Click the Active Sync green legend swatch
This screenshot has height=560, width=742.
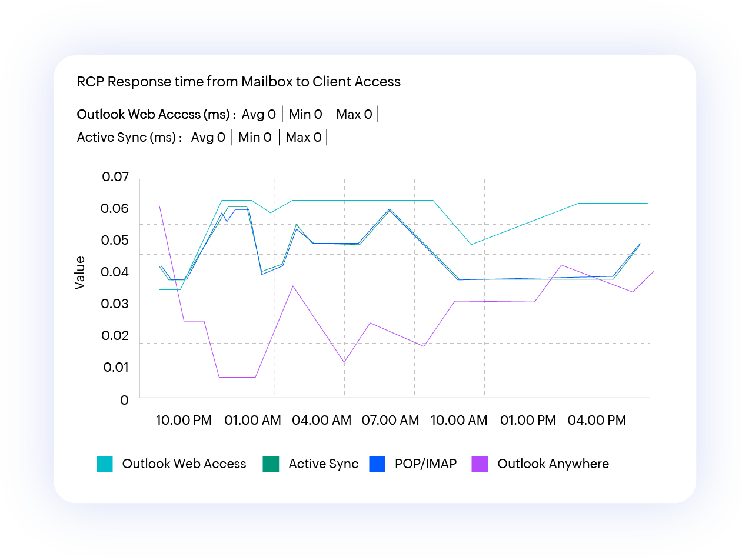click(x=270, y=464)
